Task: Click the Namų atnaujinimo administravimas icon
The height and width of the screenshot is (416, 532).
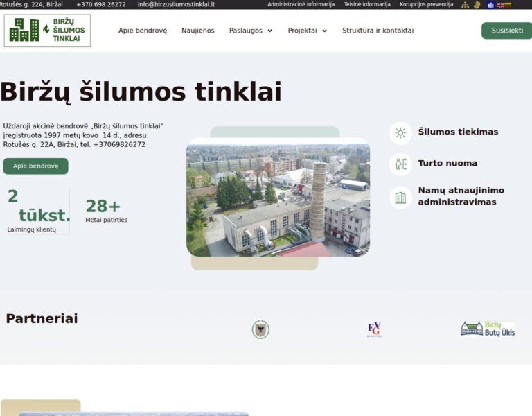Action: (400, 198)
